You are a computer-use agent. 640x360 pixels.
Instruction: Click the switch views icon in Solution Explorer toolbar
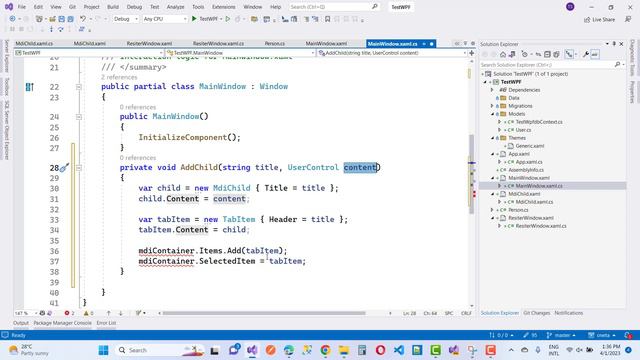click(x=512, y=54)
